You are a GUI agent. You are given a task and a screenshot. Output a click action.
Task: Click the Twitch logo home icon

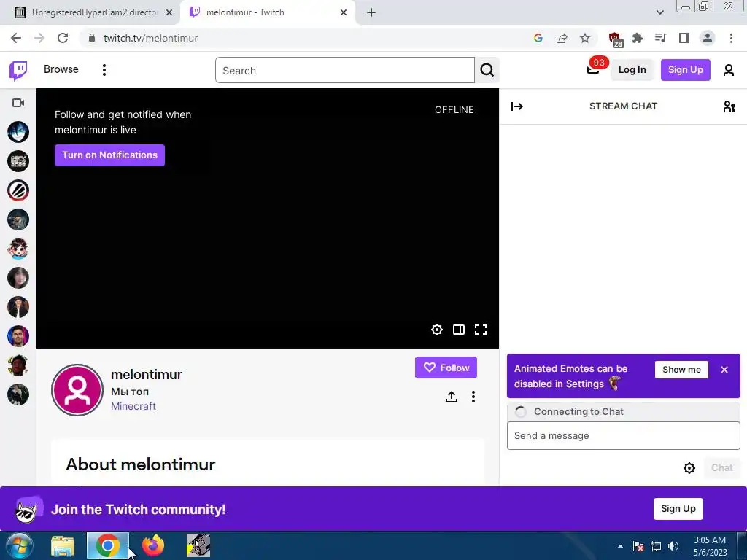pos(18,71)
